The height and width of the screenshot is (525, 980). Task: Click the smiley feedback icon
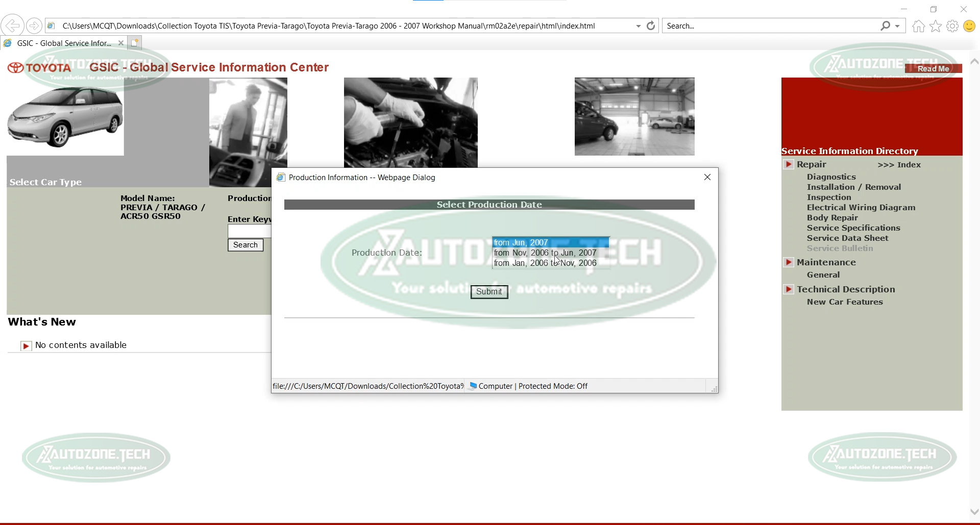coord(969,26)
